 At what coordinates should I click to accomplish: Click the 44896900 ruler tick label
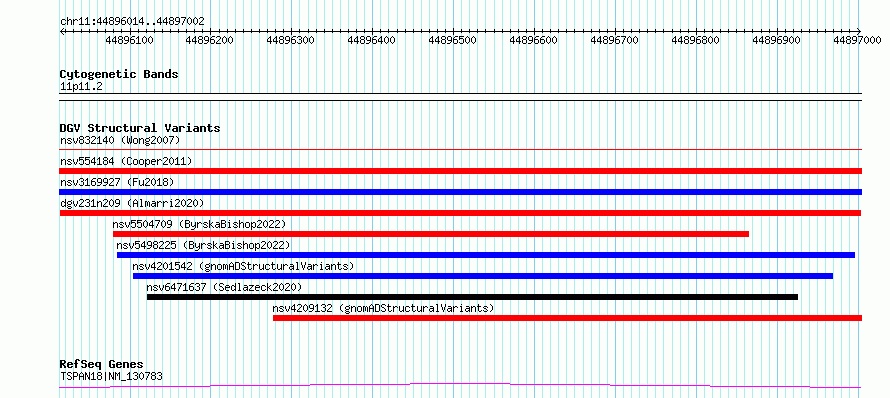coord(777,40)
